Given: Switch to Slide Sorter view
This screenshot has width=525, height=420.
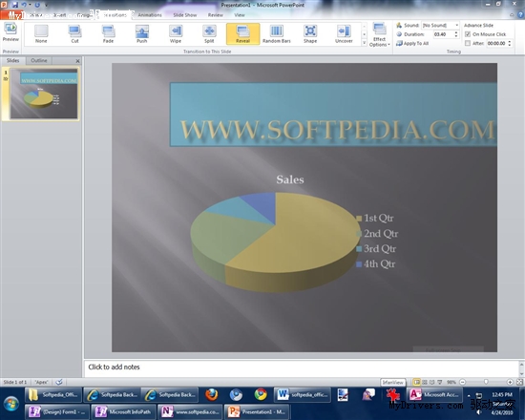Looking at the screenshot, I should click(425, 382).
